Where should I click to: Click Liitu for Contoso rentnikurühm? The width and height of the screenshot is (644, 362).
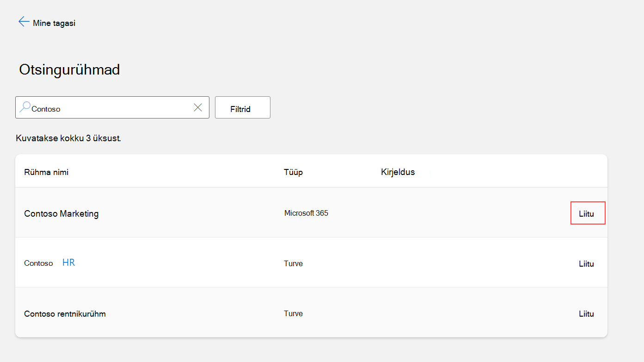(586, 314)
